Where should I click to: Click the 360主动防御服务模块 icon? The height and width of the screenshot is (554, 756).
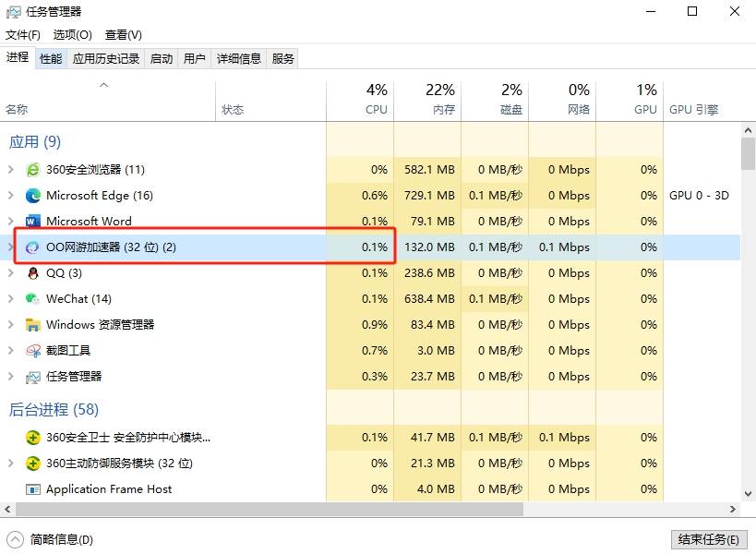click(33, 464)
